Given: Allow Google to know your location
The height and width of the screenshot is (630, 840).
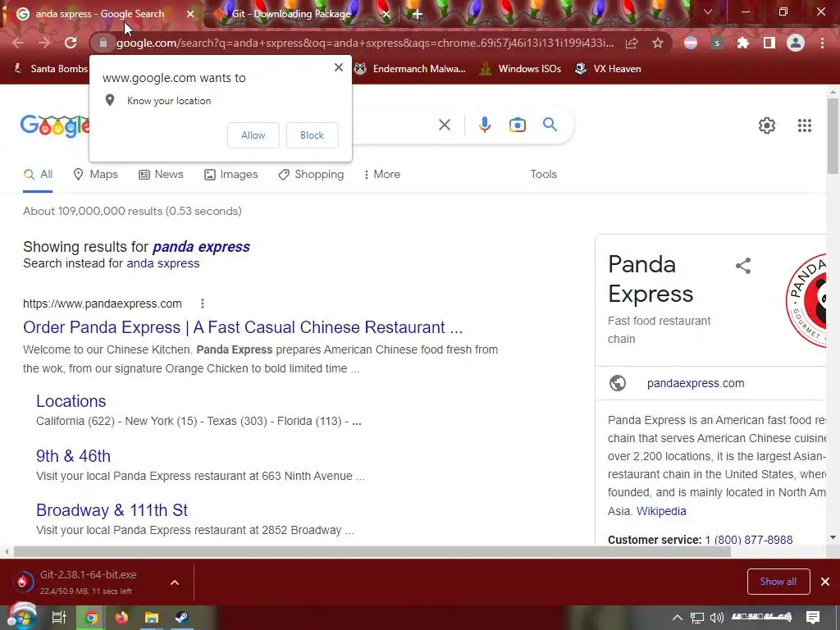Looking at the screenshot, I should (x=253, y=135).
